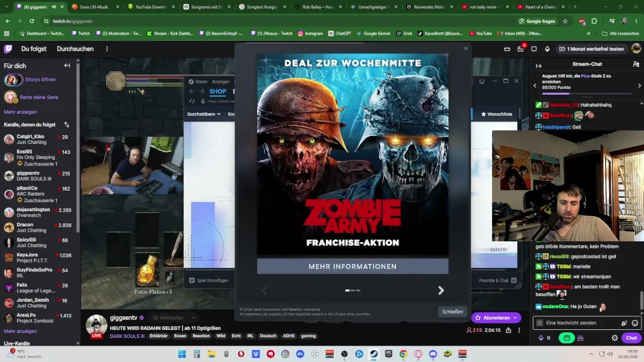Click the Instagram bookmark

(x=310, y=34)
